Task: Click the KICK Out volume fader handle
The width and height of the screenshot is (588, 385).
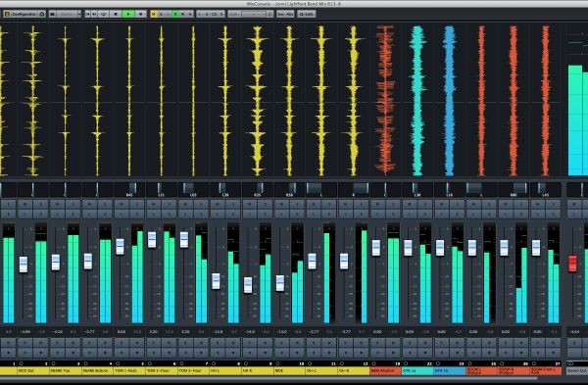Action: click(x=24, y=265)
